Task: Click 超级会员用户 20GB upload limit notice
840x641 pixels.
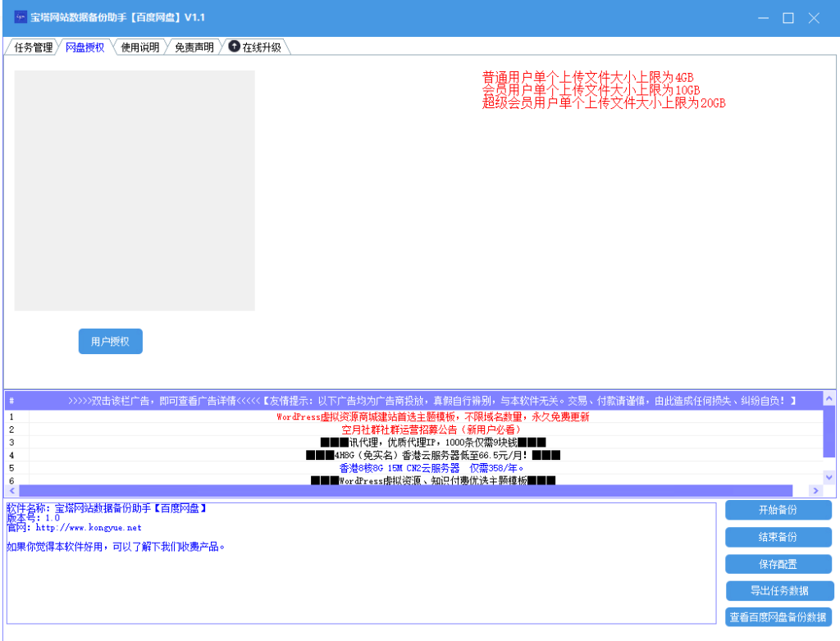Action: (x=604, y=102)
